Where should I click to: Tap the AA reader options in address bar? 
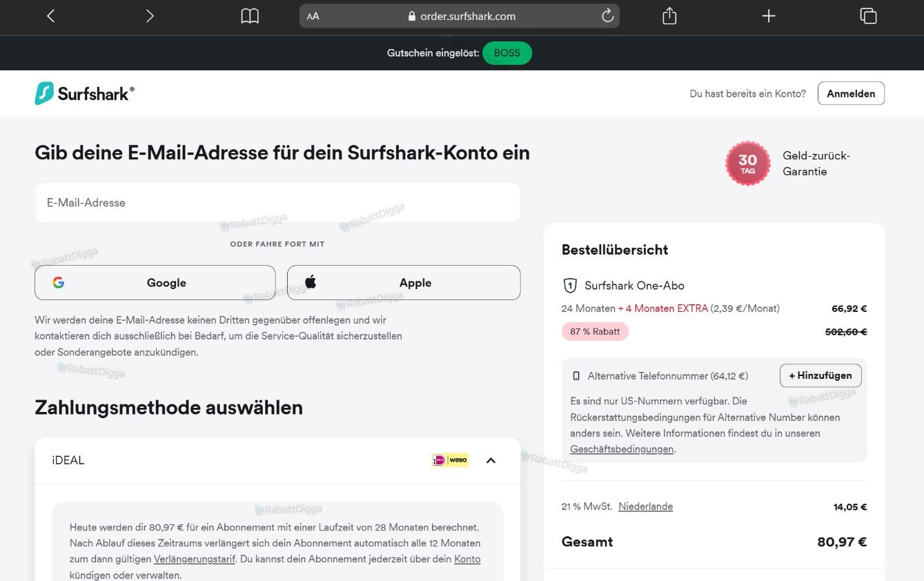[313, 17]
